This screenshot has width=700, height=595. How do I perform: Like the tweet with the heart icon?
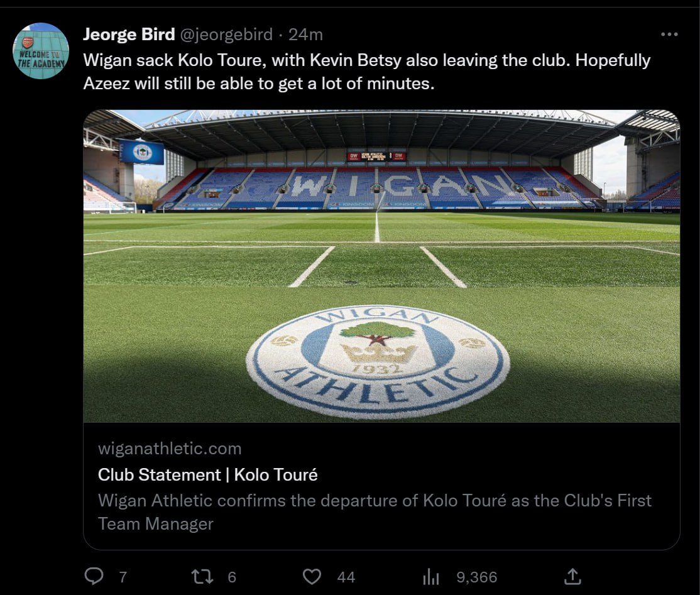tap(312, 577)
